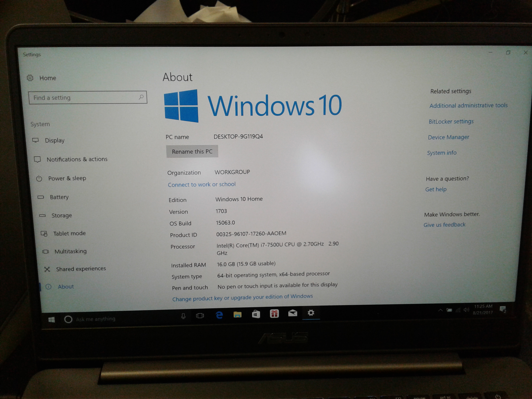The image size is (532, 399).
Task: Click the volume speaker tray icon
Action: [466, 310]
